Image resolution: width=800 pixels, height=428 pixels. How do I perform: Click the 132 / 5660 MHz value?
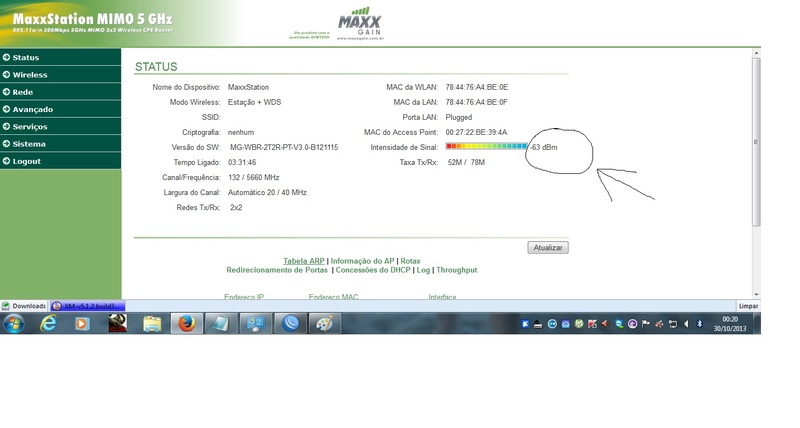point(254,177)
